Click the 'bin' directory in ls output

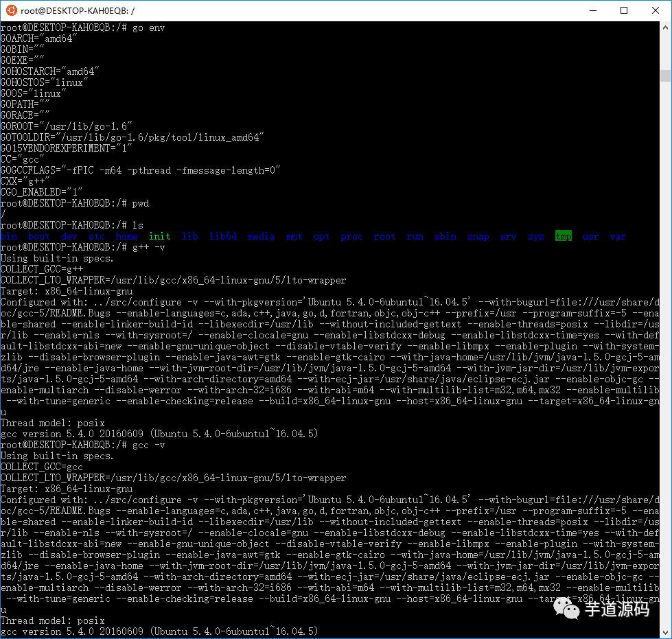[x=9, y=237]
